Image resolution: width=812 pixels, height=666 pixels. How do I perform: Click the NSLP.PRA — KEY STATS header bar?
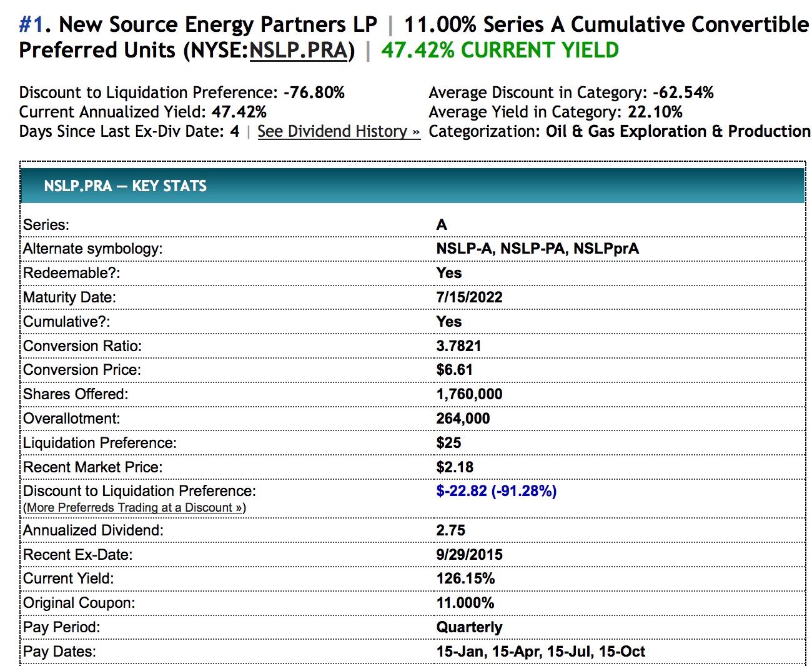[x=412, y=186]
